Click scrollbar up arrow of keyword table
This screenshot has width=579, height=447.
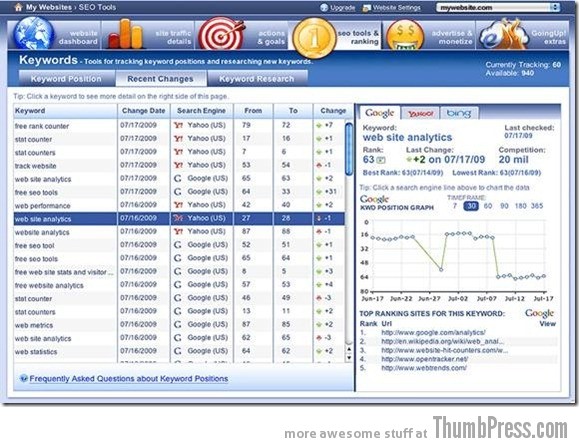pyautogui.click(x=349, y=349)
